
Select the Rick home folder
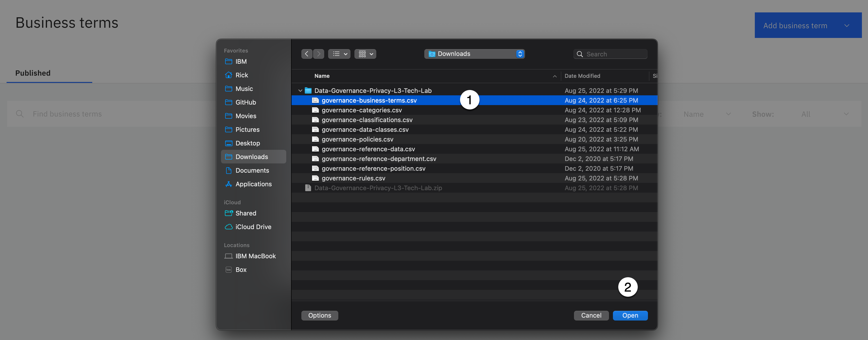[242, 75]
